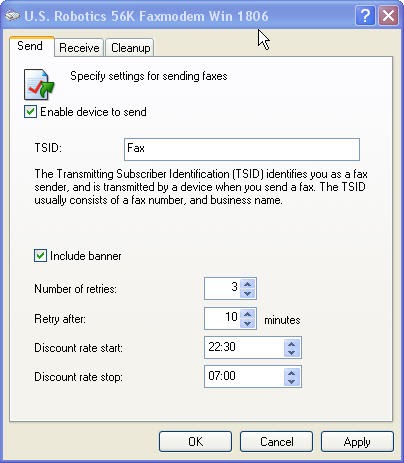Viewport: 404px width, 463px height.
Task: Lower Discount rate start time
Action: click(x=292, y=353)
